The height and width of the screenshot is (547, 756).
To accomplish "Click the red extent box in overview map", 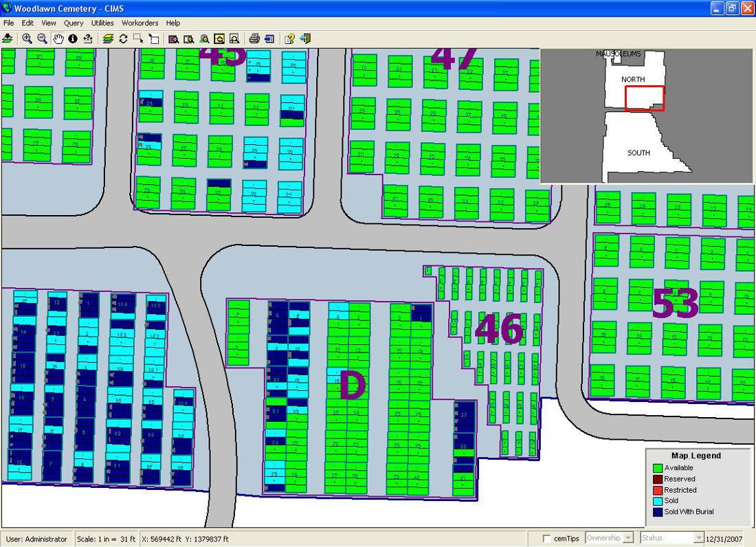I will 645,98.
